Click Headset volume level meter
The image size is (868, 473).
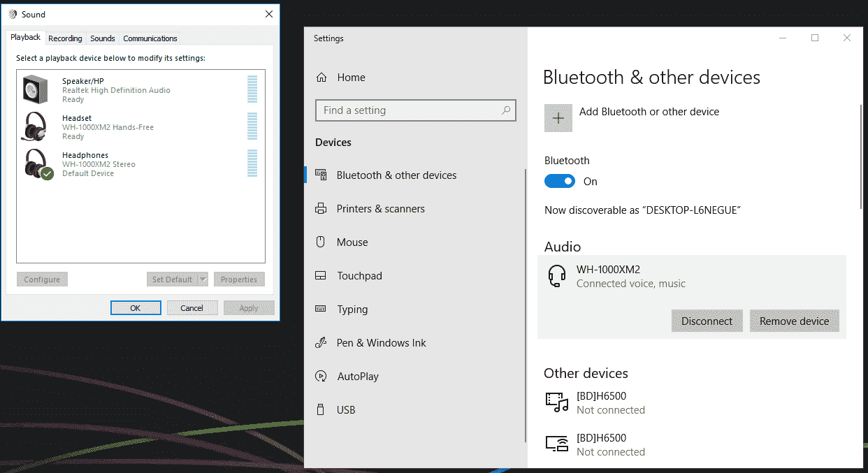coord(252,126)
